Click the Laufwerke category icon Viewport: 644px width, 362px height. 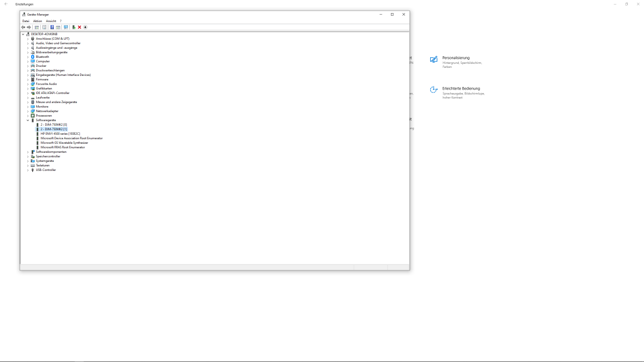coord(33,98)
